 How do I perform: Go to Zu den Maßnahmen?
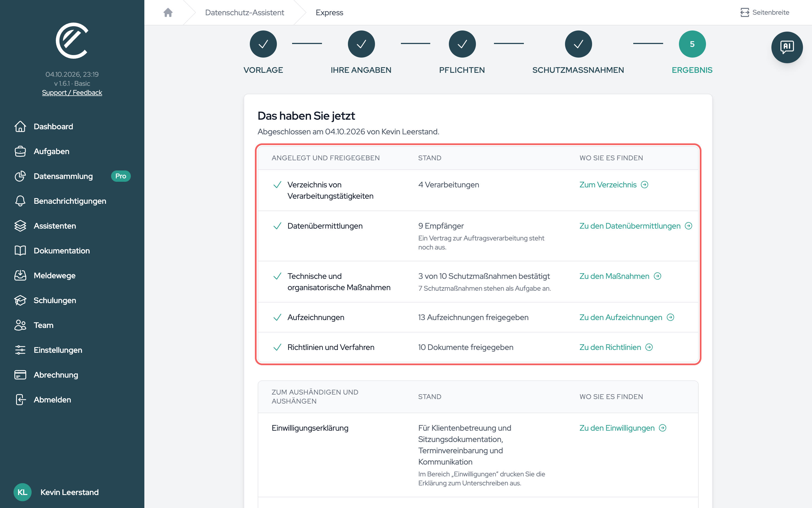(x=620, y=276)
